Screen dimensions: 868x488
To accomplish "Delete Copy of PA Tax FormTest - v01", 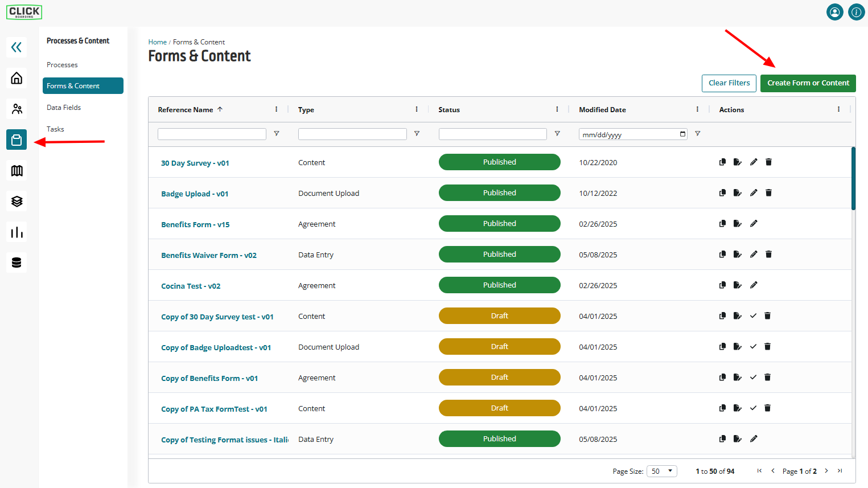I will [x=767, y=408].
